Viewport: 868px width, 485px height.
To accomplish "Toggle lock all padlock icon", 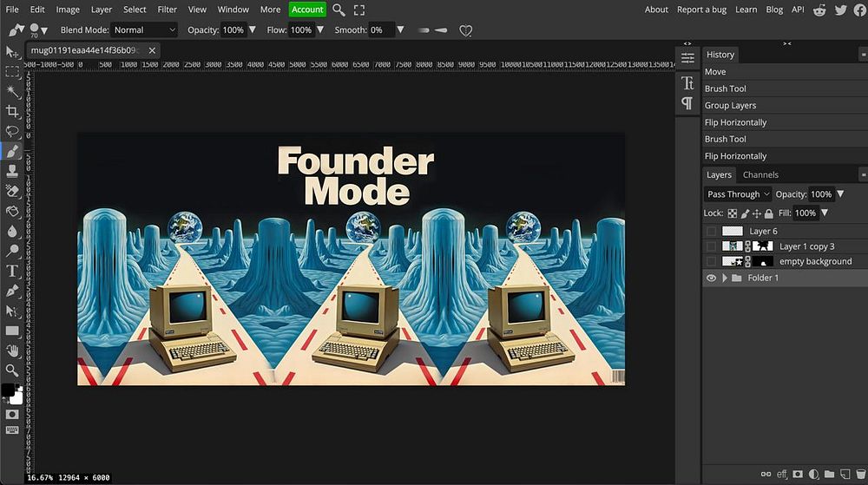I will tap(769, 213).
